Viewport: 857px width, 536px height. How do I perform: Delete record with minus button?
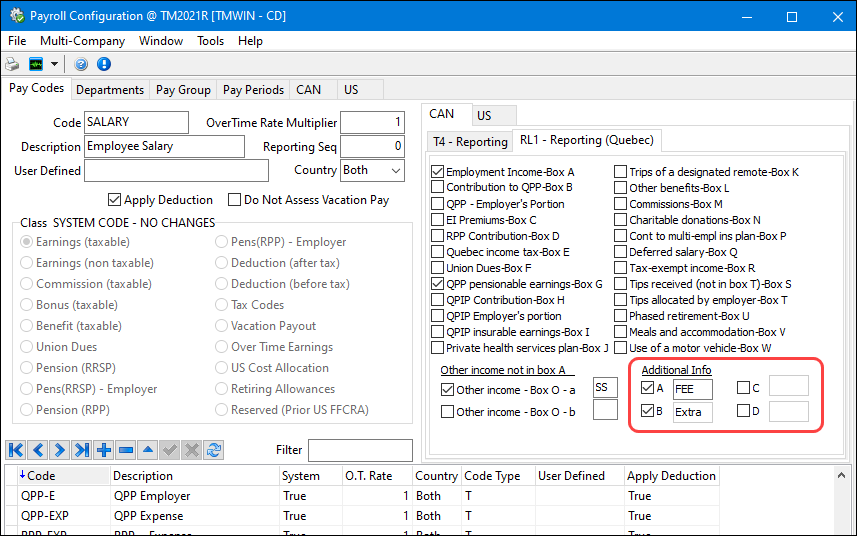(x=126, y=450)
